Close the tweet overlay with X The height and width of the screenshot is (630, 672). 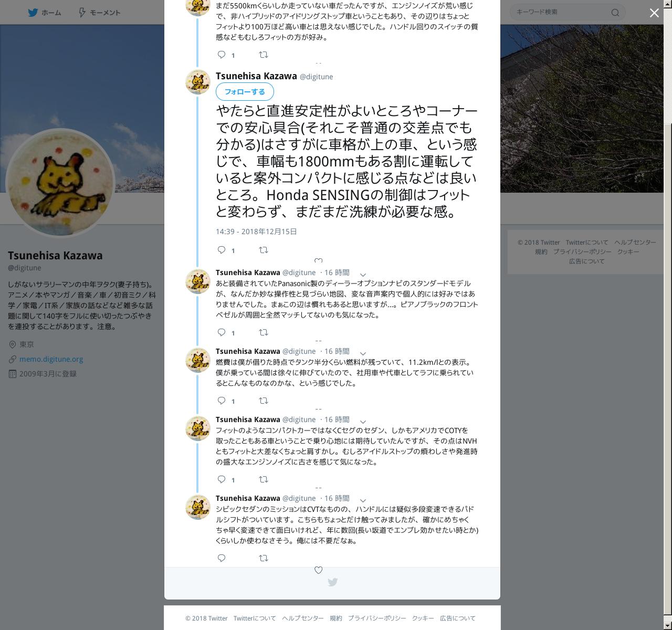pos(654,13)
